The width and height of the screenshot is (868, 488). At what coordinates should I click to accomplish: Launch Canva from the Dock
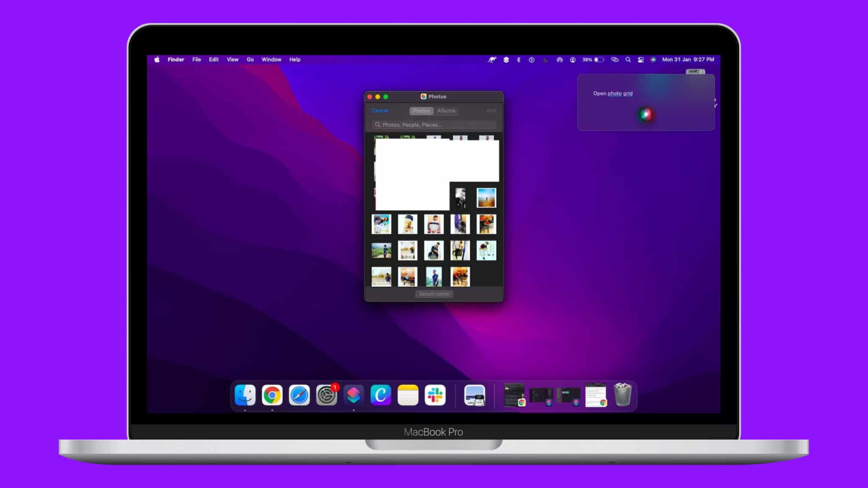click(x=381, y=395)
